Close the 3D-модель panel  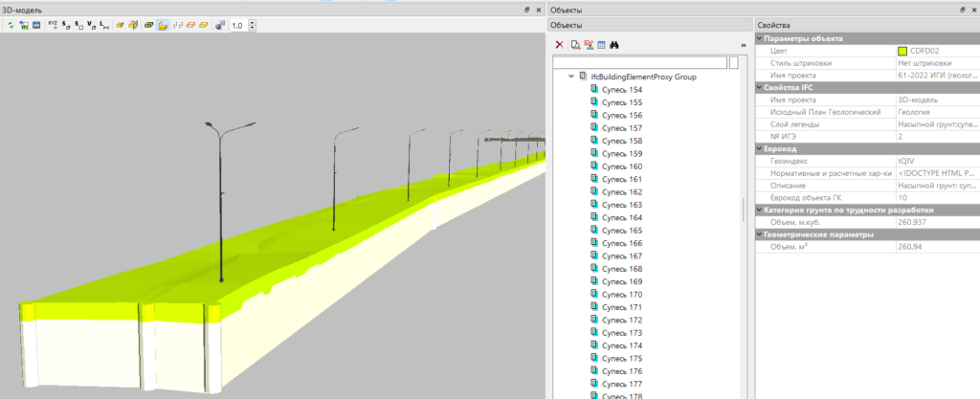(538, 10)
